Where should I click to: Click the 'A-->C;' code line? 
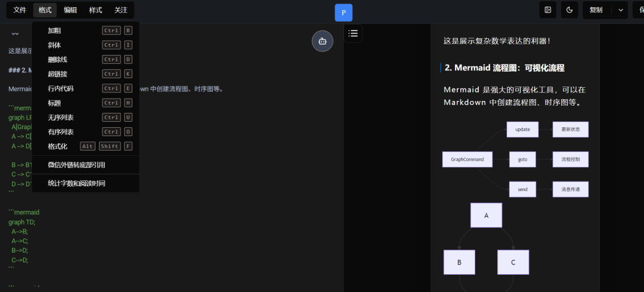click(x=20, y=241)
